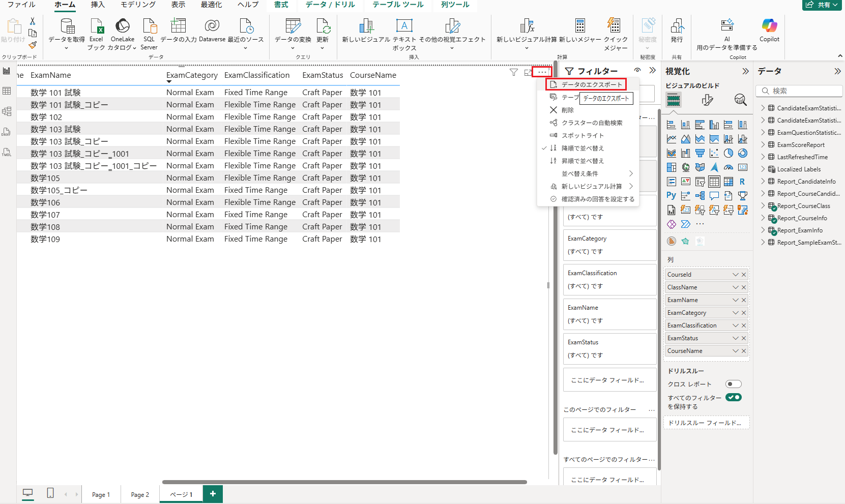Select the Python visual icon

click(671, 195)
